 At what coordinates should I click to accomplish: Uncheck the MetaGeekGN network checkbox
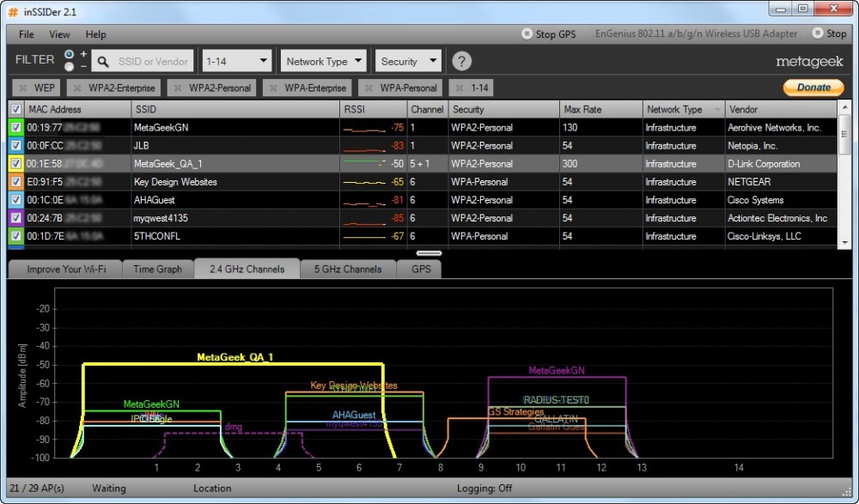[15, 128]
